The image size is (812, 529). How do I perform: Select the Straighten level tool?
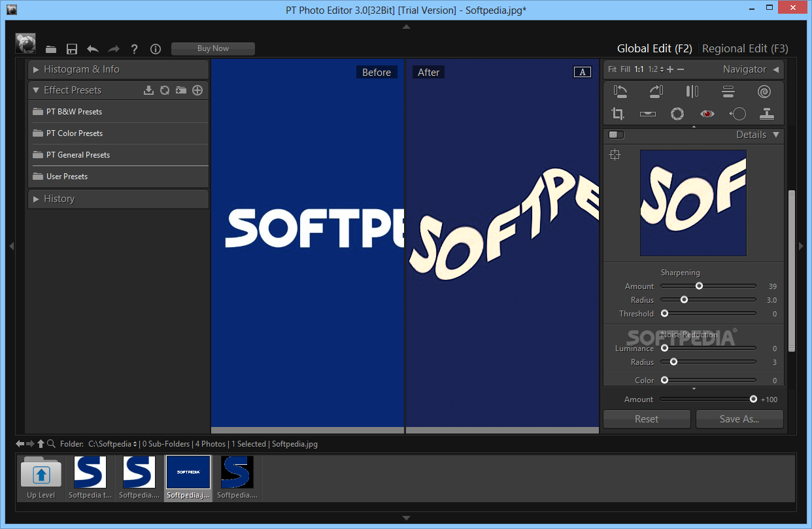tap(648, 114)
